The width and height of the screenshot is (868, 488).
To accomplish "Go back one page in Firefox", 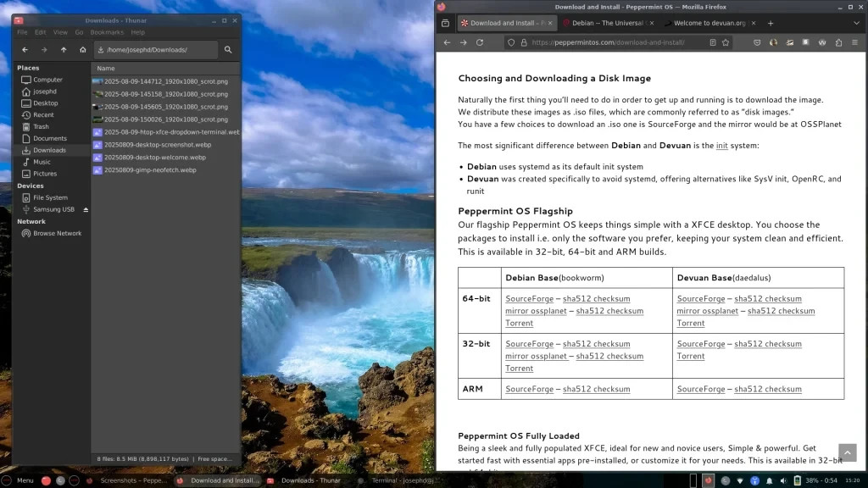I will click(447, 42).
